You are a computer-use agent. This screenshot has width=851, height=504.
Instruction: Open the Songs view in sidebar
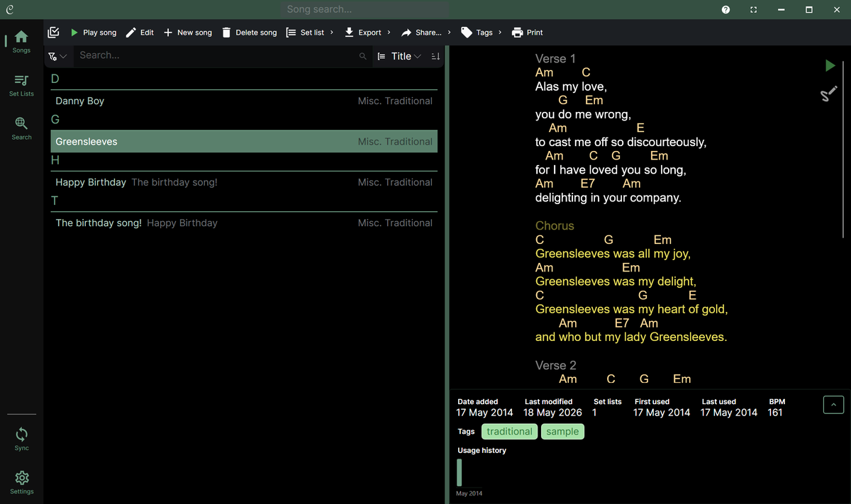[x=21, y=41]
